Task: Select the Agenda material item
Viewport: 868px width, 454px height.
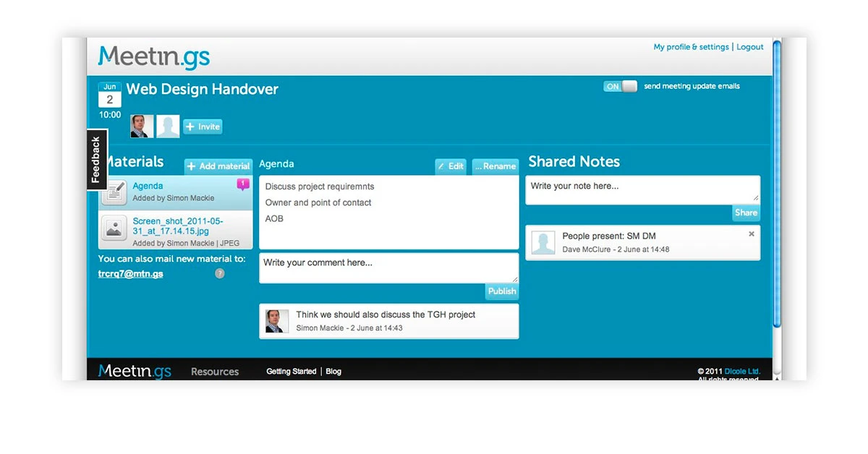Action: (x=176, y=192)
